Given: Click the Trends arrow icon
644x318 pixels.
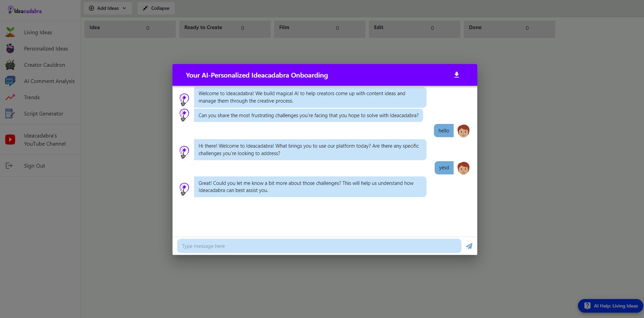Looking at the screenshot, I should pos(10,97).
